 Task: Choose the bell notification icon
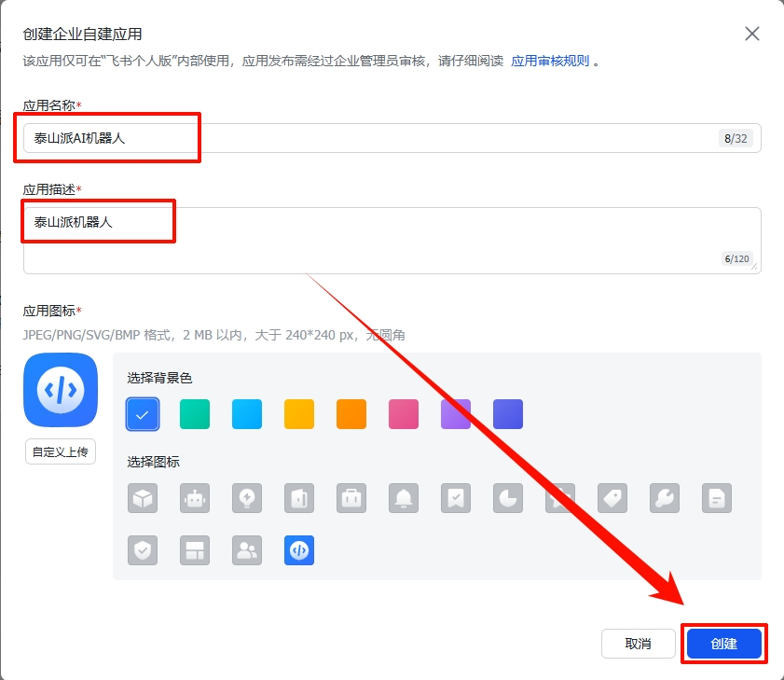pos(403,498)
